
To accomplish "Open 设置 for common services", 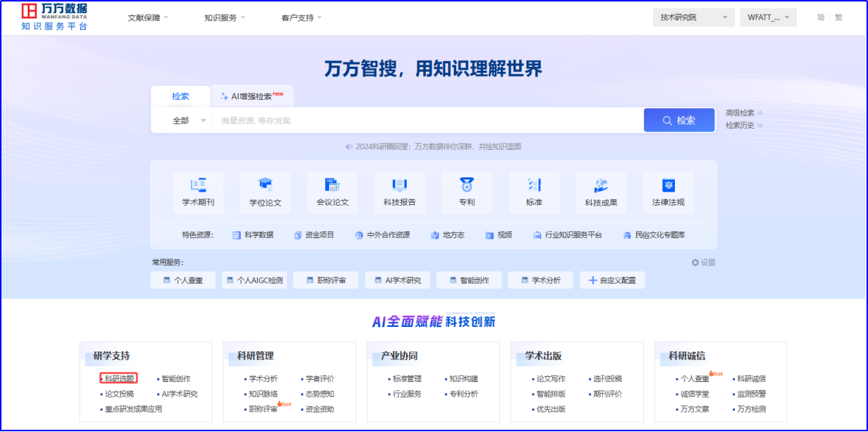I will pos(703,262).
